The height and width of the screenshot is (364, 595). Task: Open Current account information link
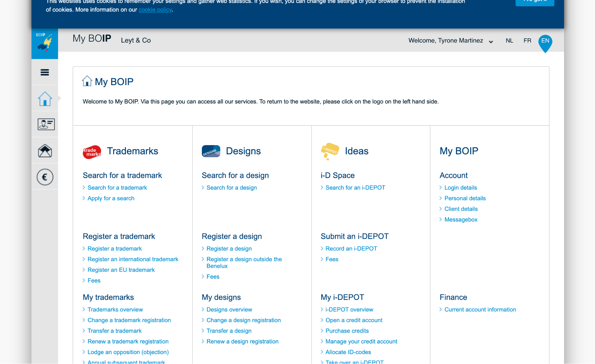point(480,310)
